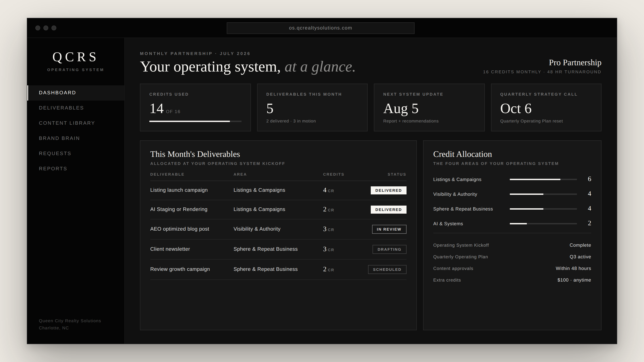
Task: Click 'Visibility & Authority' area in blog post row
Action: (x=257, y=229)
